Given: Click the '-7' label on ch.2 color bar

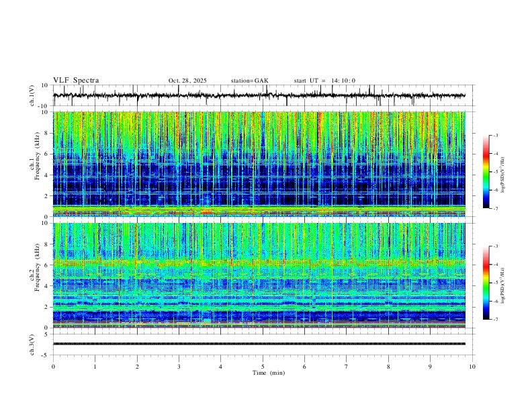Looking at the screenshot, I should point(495,320).
